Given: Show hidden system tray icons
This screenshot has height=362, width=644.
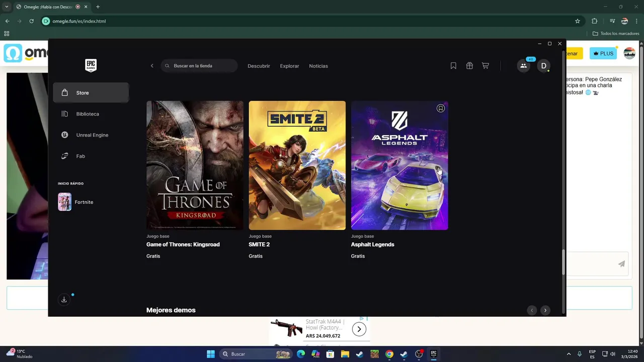Looking at the screenshot, I should [569, 354].
